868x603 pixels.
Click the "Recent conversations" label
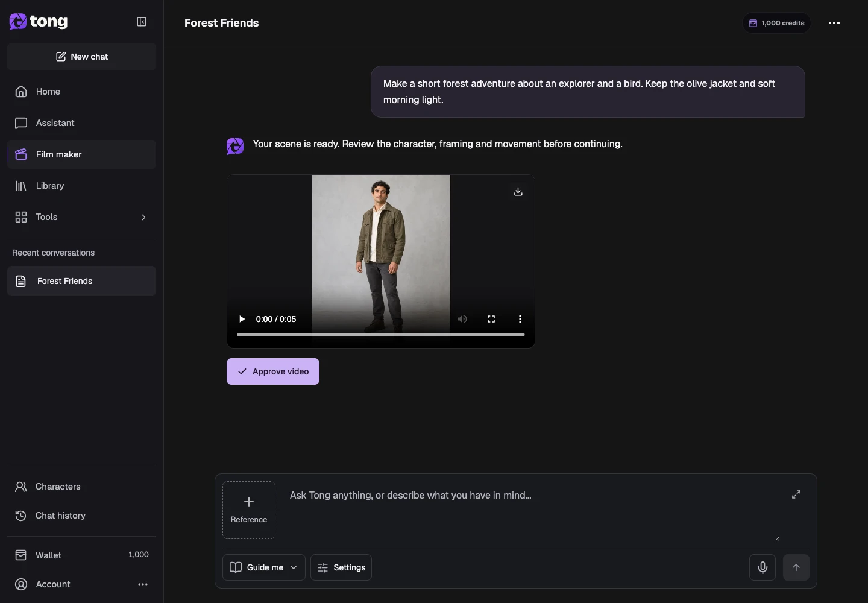click(x=54, y=253)
